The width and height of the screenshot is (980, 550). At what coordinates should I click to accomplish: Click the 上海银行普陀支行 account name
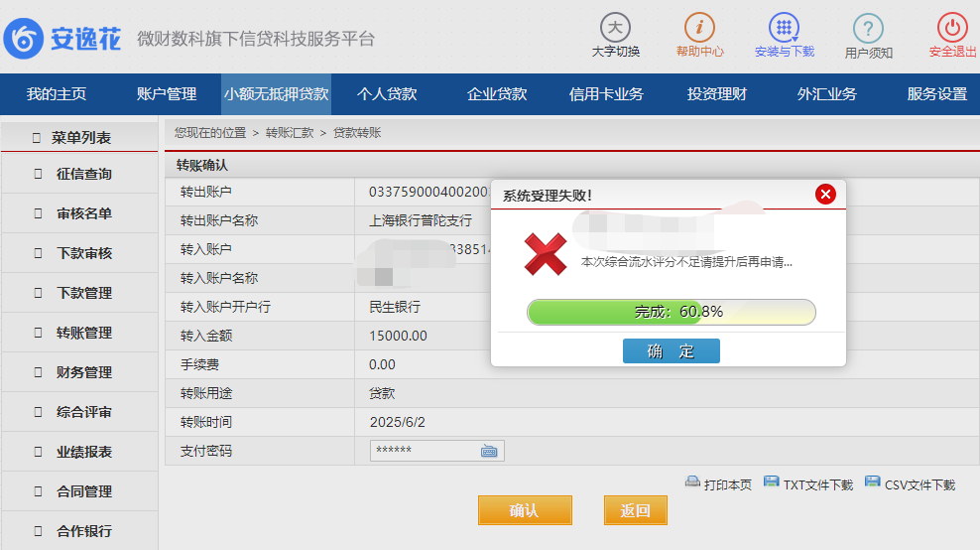click(421, 220)
